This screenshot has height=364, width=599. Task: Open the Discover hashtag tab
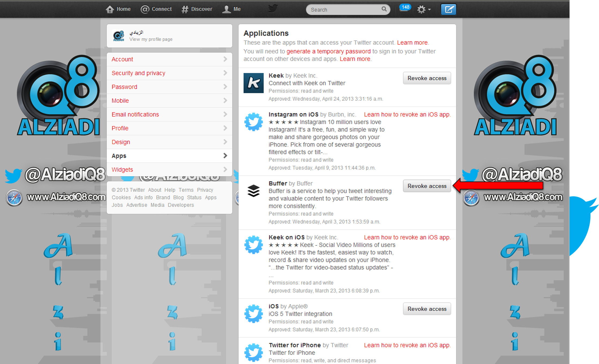(197, 9)
